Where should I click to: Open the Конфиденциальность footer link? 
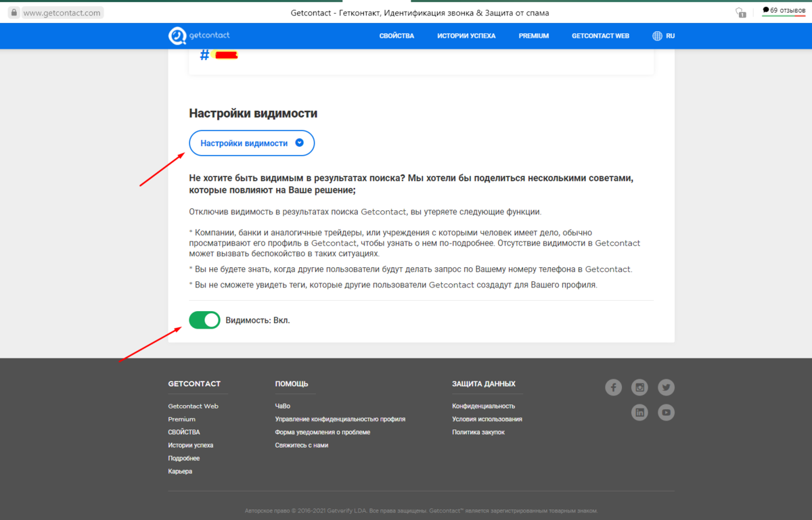(x=483, y=406)
